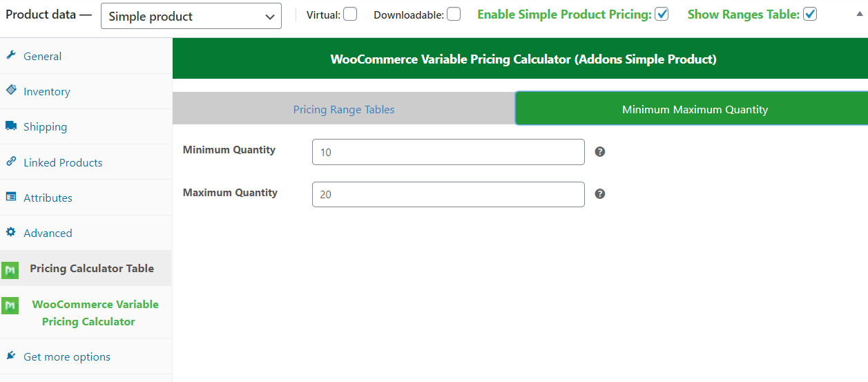This screenshot has height=382, width=868.
Task: Click the Maximum Quantity input field
Action: point(448,194)
